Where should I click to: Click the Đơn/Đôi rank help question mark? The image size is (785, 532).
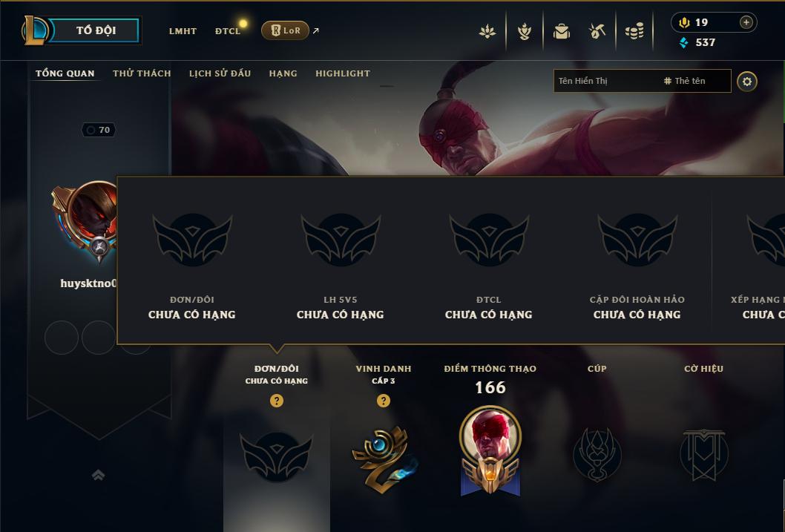pos(276,401)
